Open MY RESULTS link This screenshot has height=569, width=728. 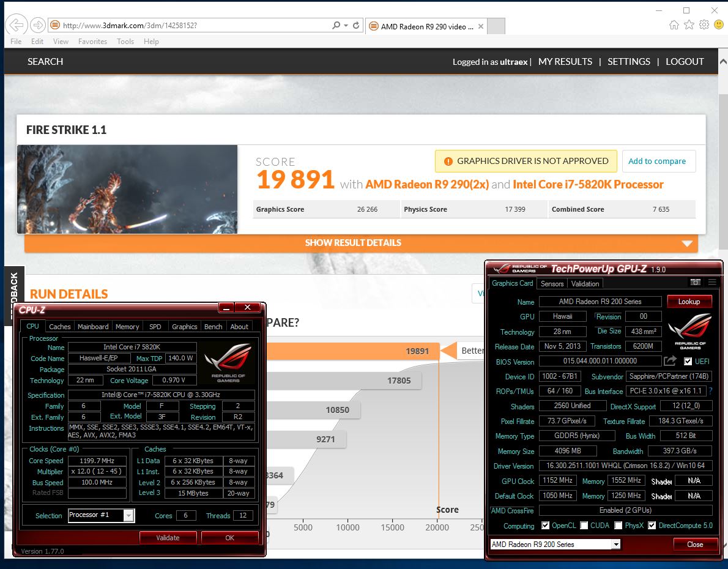click(x=565, y=61)
